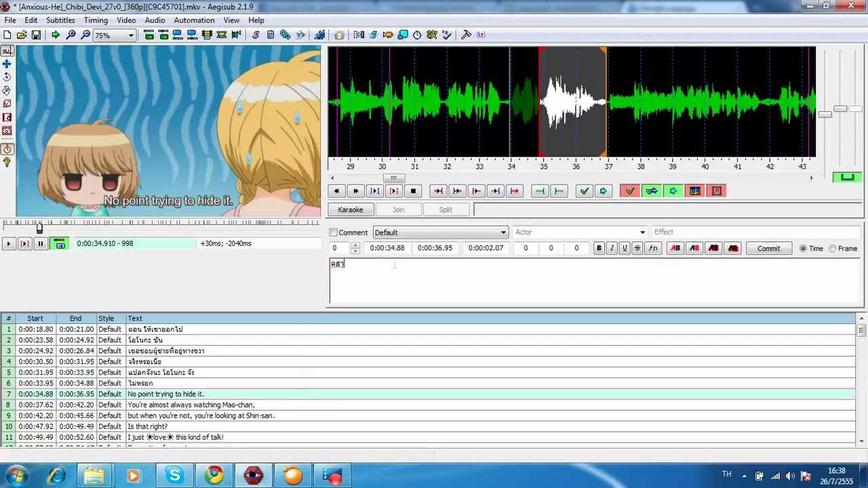Image resolution: width=868 pixels, height=488 pixels.
Task: Click the Windows Start button
Action: coord(16,476)
